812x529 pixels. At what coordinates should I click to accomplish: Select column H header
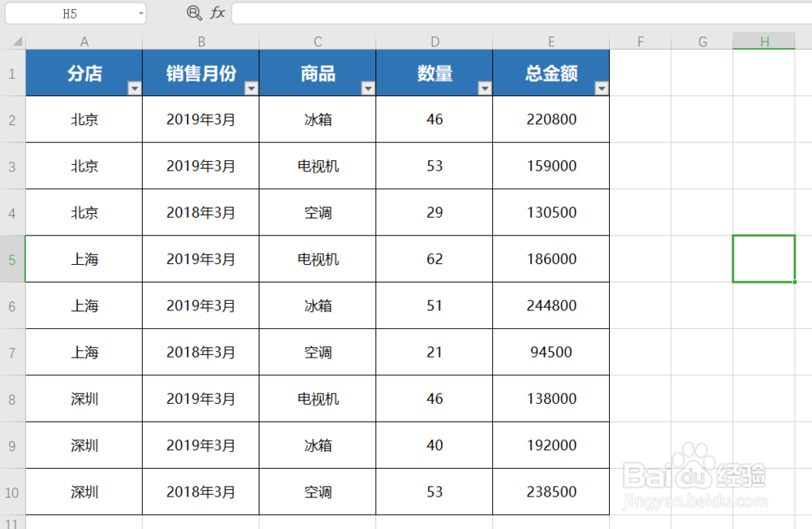pyautogui.click(x=764, y=41)
